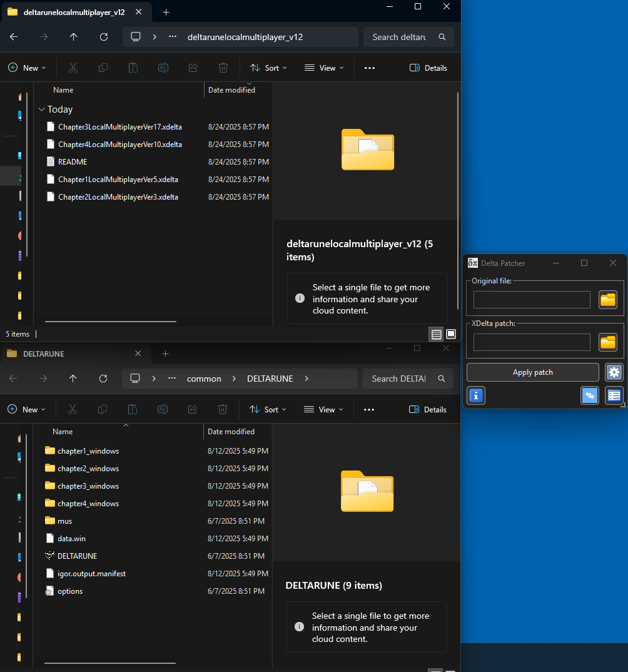This screenshot has height=672, width=628.
Task: Click Paste icon in DELTARUNE Explorer window
Action: [133, 409]
